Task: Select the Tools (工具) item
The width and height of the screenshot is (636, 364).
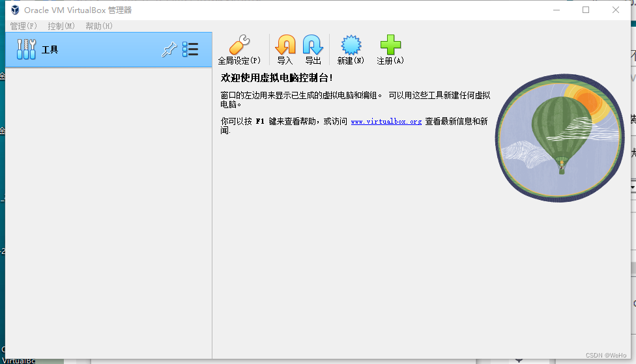Action: point(109,49)
